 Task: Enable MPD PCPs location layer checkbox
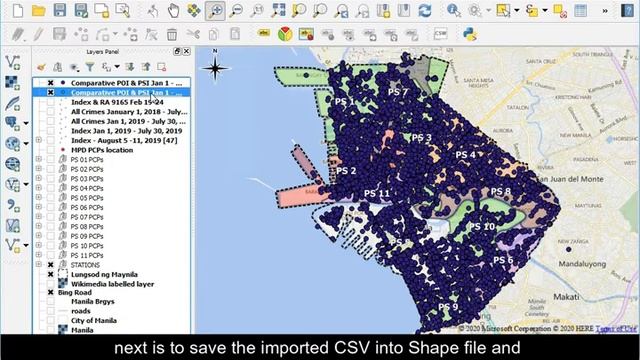[51, 150]
